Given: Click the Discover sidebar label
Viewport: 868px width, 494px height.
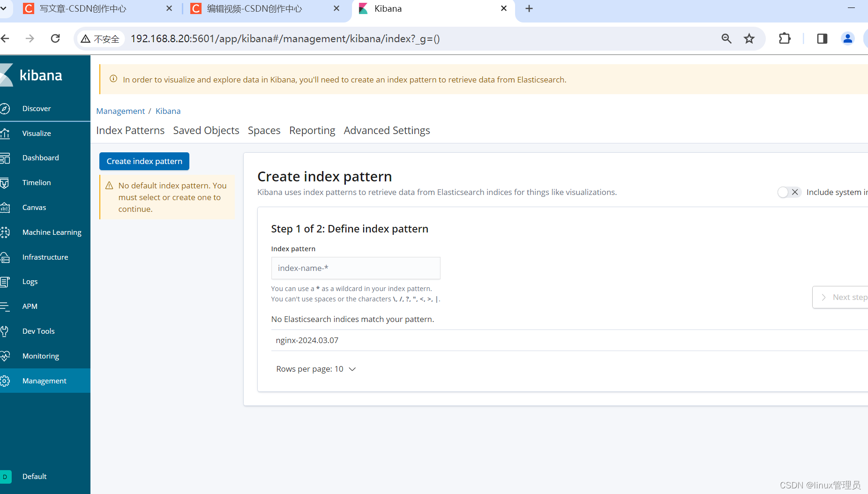Looking at the screenshot, I should (37, 109).
